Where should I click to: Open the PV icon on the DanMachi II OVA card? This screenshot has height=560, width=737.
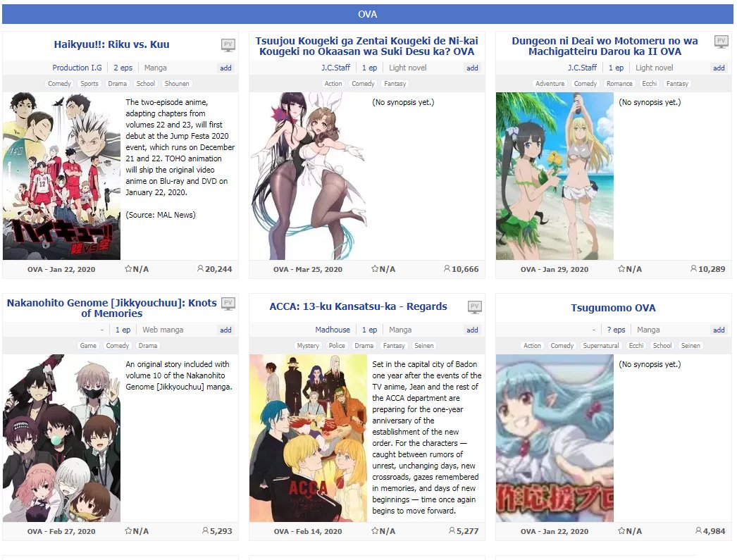tap(721, 42)
